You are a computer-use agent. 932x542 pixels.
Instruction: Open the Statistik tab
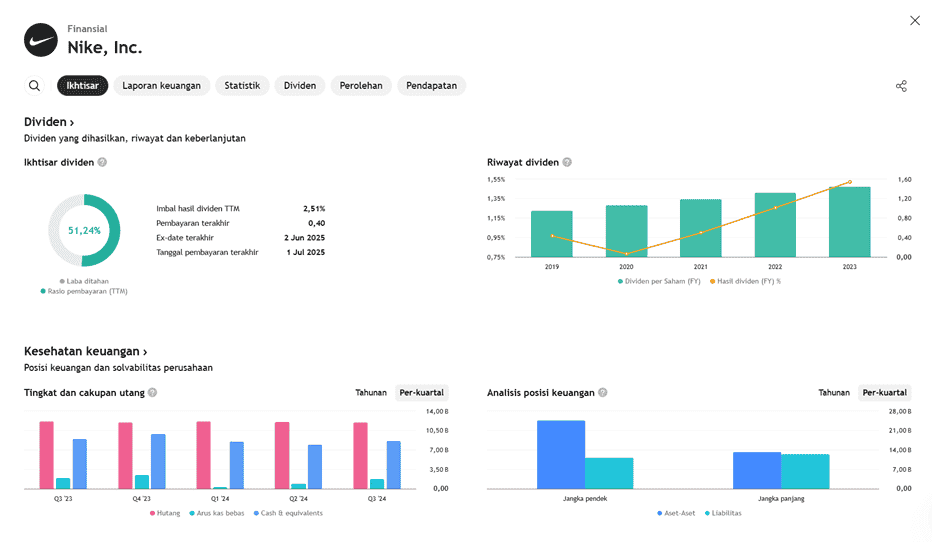tap(242, 86)
